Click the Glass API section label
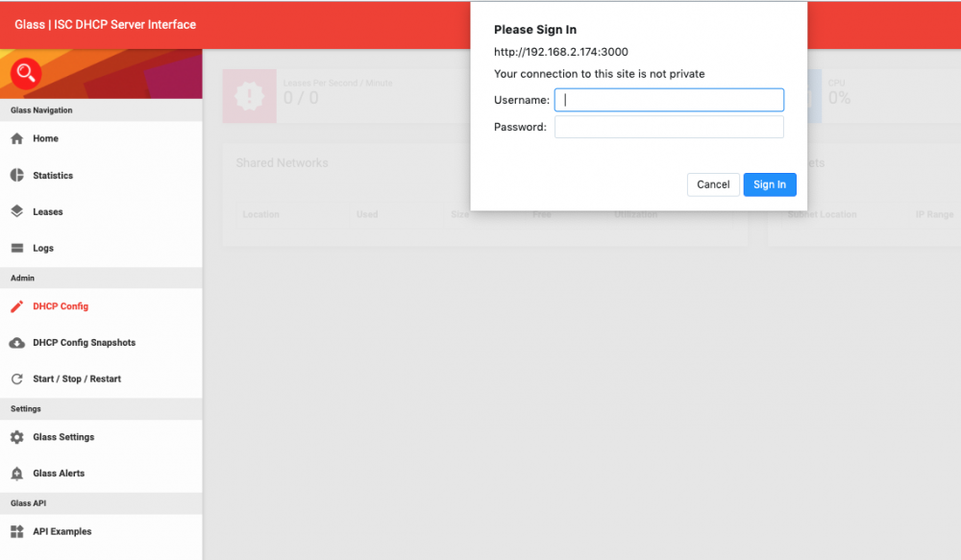This screenshot has width=961, height=560. coord(28,503)
